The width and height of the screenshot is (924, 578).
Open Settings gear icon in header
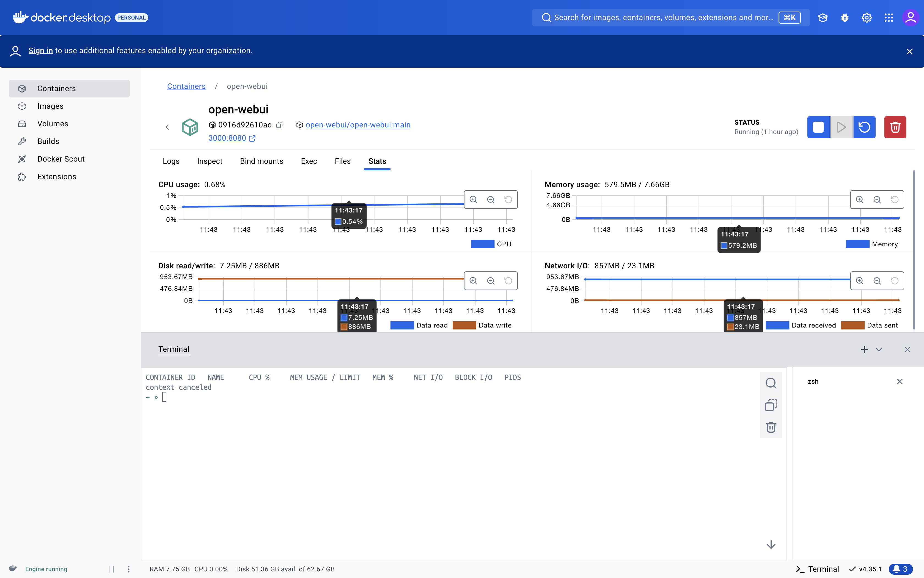pyautogui.click(x=867, y=18)
